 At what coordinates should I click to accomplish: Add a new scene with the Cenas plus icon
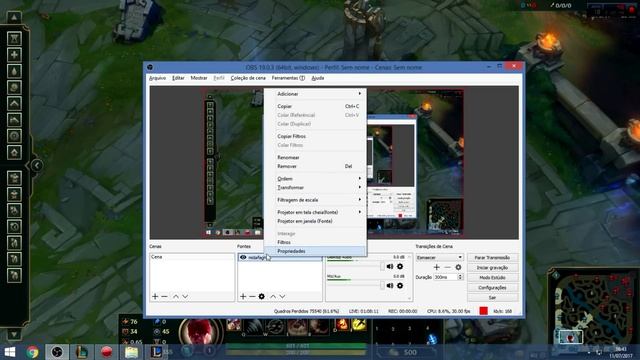tap(155, 296)
